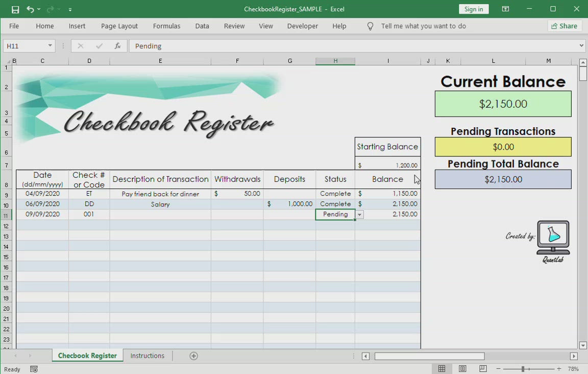Click the macro recording status icon

tap(34, 369)
